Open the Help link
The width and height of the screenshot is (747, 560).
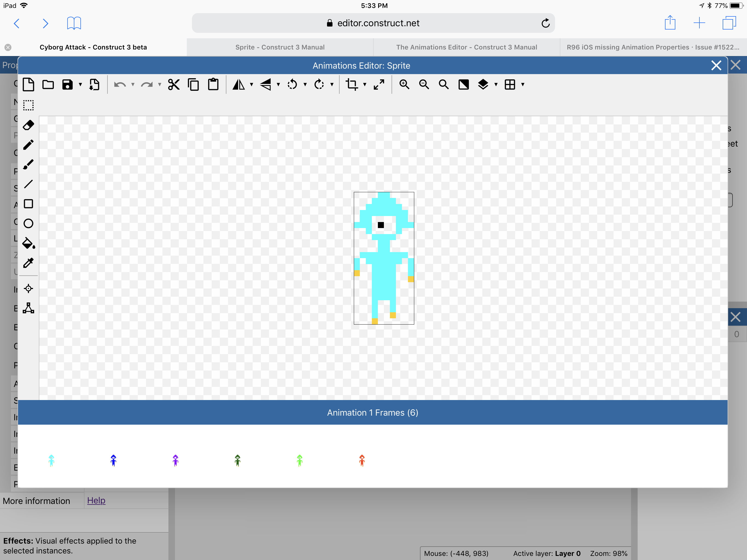(96, 501)
